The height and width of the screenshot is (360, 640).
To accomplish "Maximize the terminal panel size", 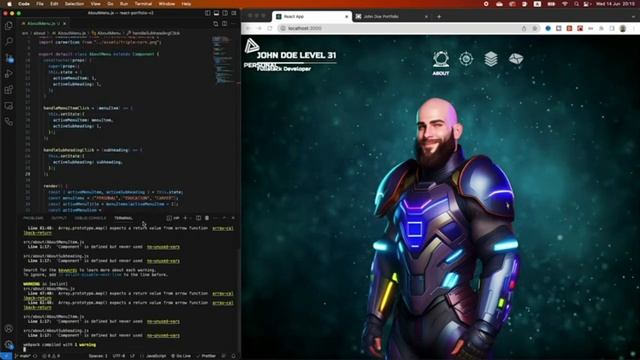I will (x=224, y=218).
